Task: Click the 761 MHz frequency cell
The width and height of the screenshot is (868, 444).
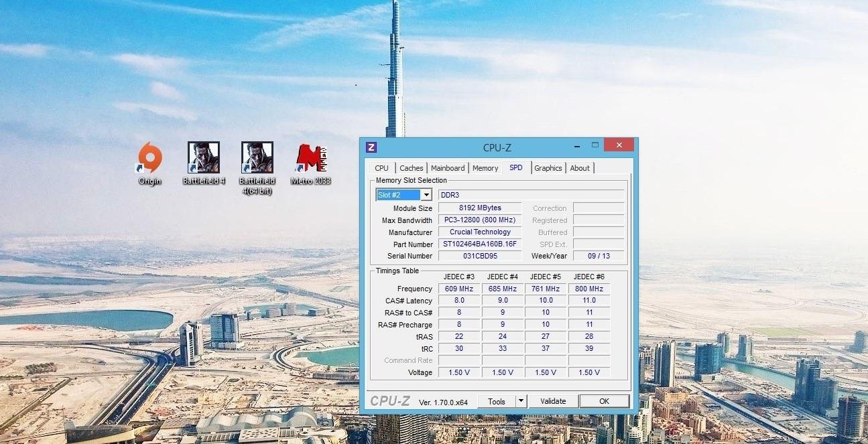Action: click(546, 289)
